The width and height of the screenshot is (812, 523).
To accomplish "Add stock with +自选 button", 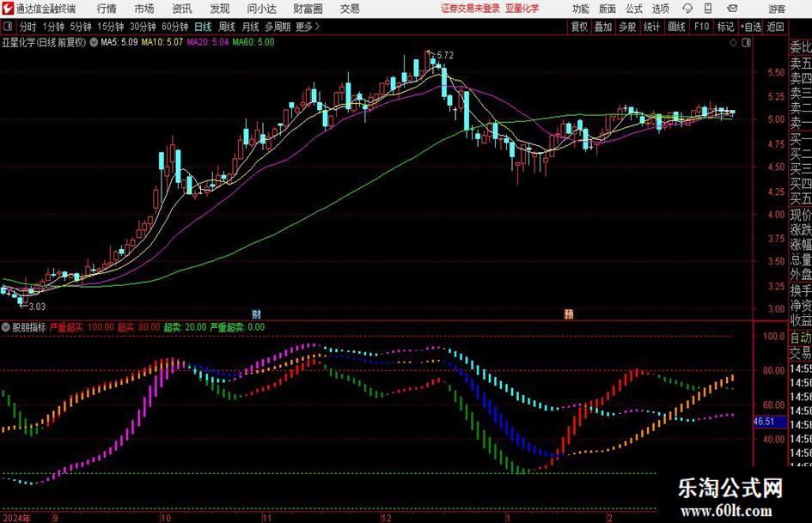I will [x=751, y=27].
